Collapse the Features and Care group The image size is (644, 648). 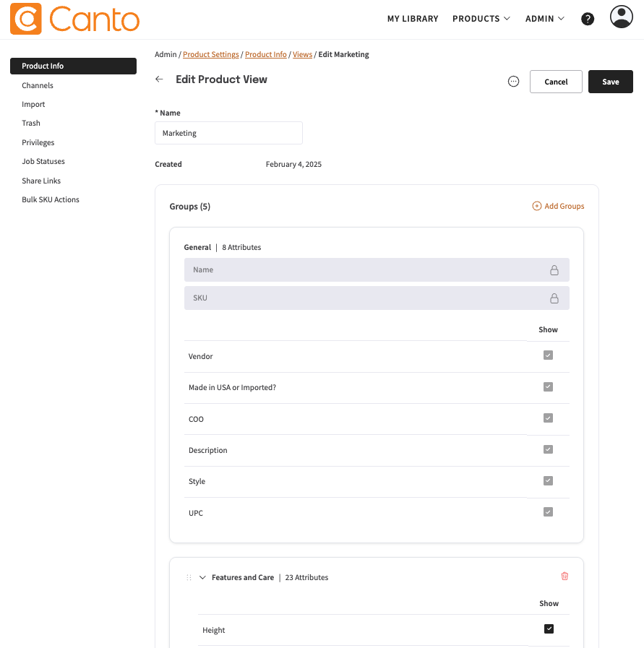[202, 577]
